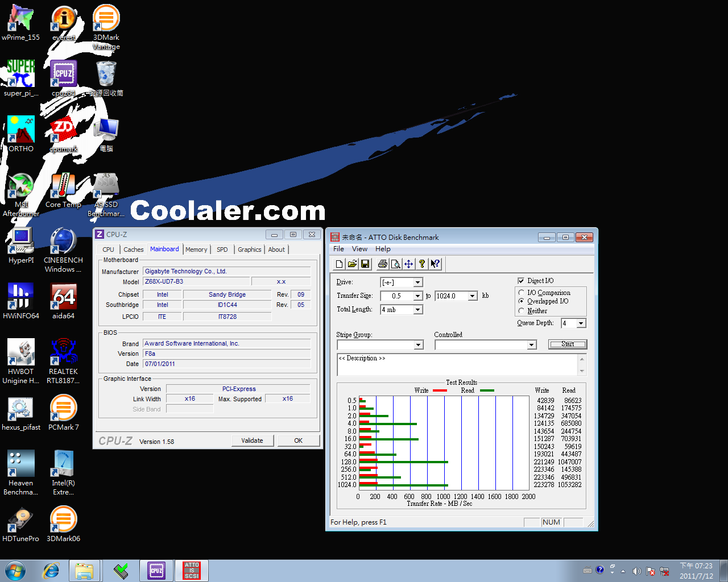Open the wPrime_155 desktop icon

pos(21,23)
